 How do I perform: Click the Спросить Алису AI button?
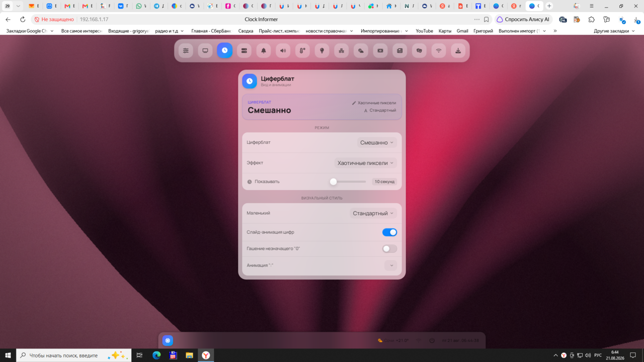point(523,19)
